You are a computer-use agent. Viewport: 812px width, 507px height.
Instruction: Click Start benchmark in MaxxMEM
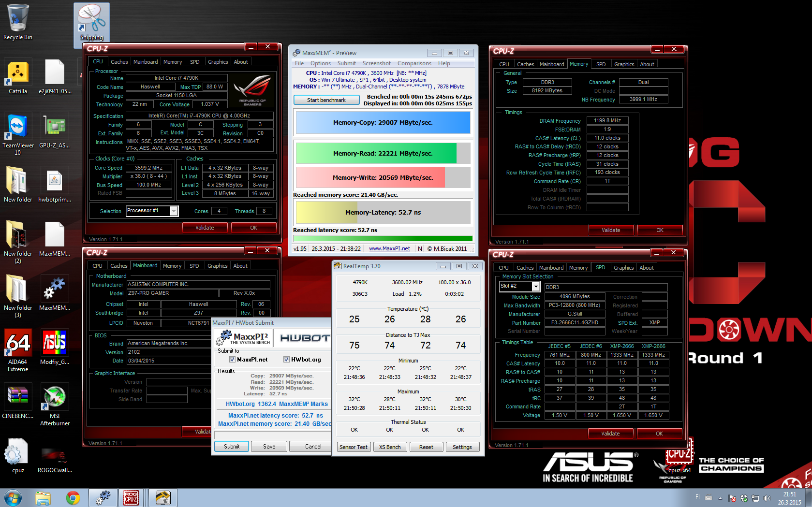pos(326,100)
